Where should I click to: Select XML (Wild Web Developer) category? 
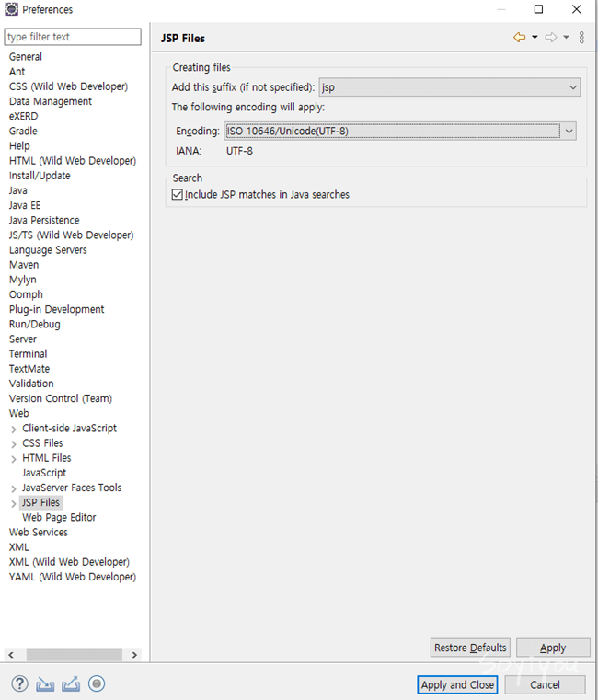point(69,562)
